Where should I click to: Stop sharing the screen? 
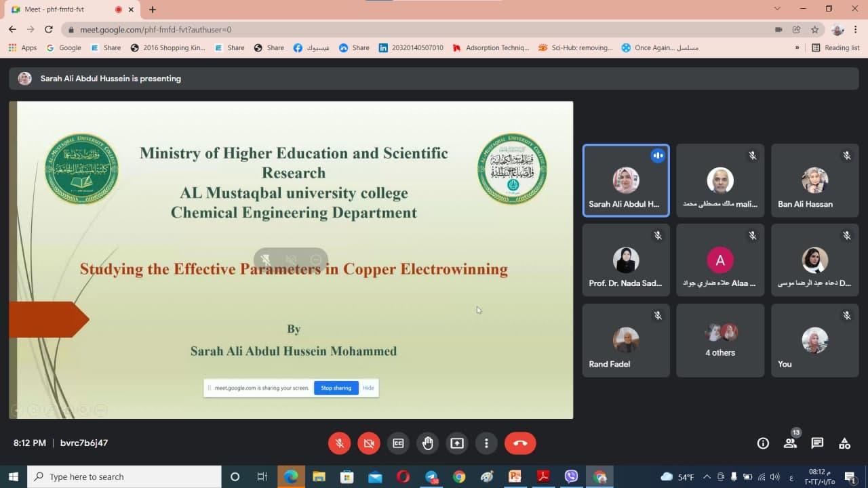pos(336,388)
